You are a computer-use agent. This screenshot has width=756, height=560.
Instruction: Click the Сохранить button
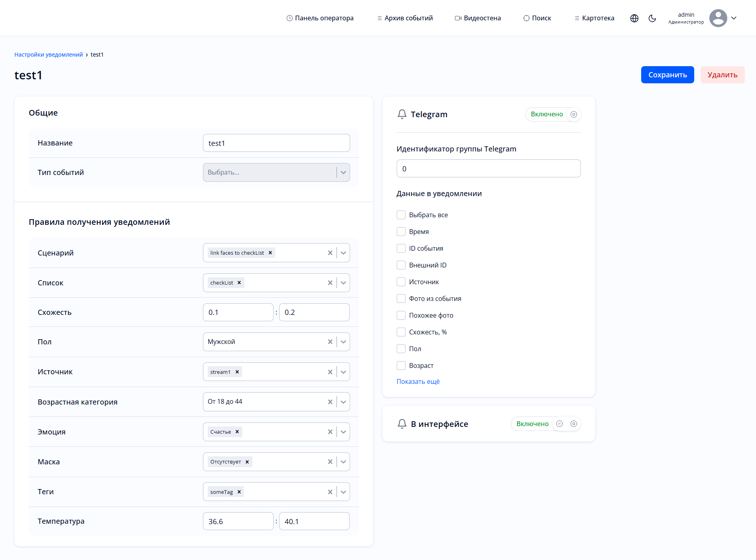pos(667,75)
